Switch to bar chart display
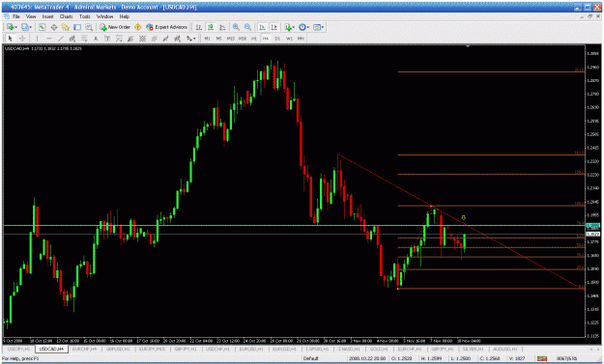Image resolution: width=604 pixels, height=364 pixels. pos(199,27)
